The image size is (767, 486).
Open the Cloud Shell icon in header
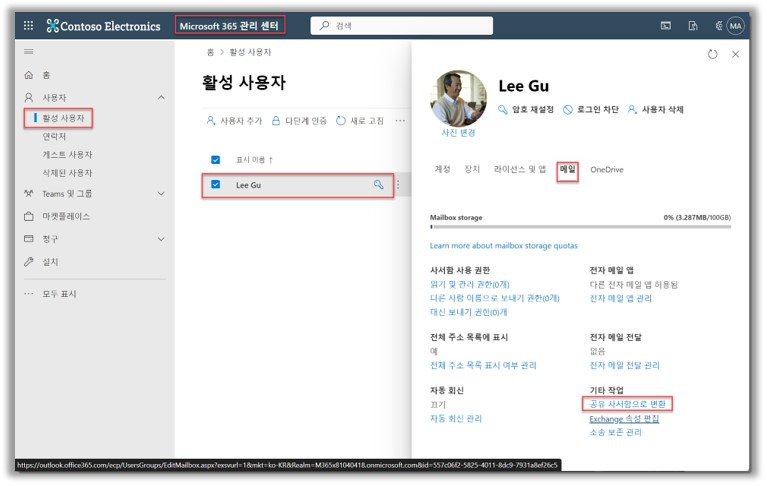click(x=666, y=25)
